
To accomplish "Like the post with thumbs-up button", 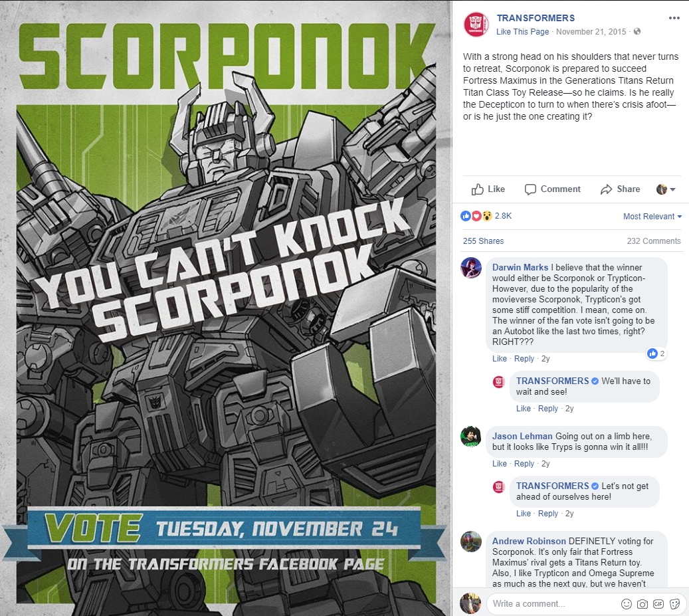I will coord(488,189).
